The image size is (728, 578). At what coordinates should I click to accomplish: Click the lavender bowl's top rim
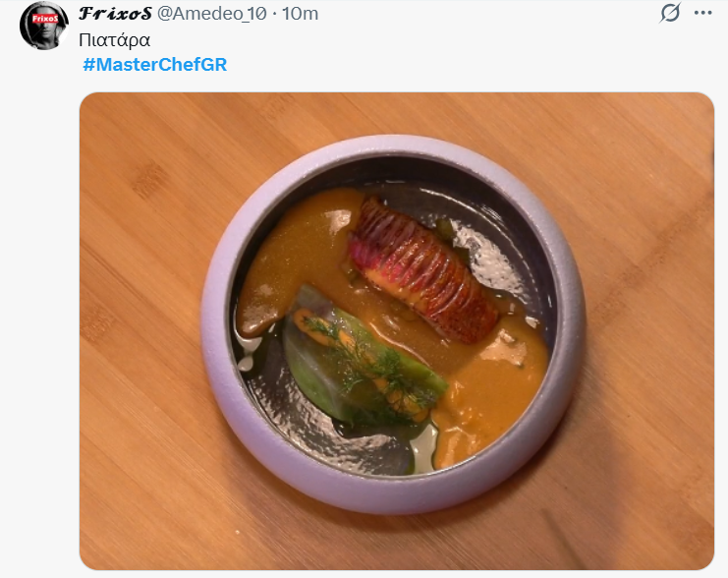click(x=393, y=147)
